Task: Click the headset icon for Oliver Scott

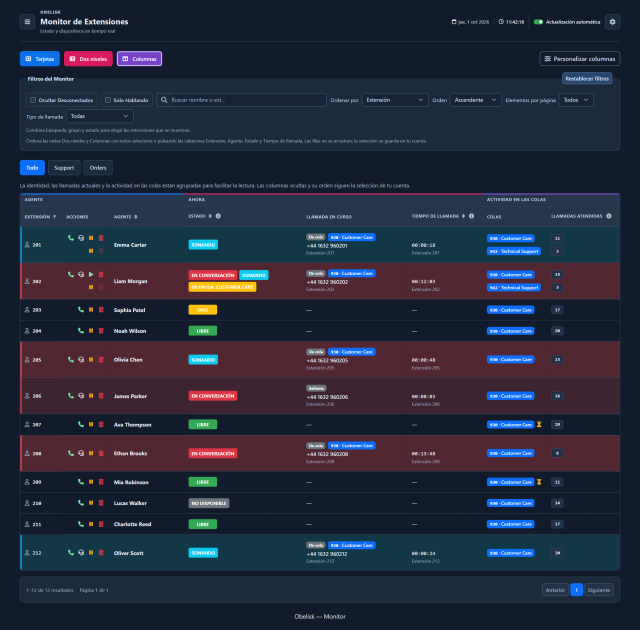Action: (x=81, y=552)
